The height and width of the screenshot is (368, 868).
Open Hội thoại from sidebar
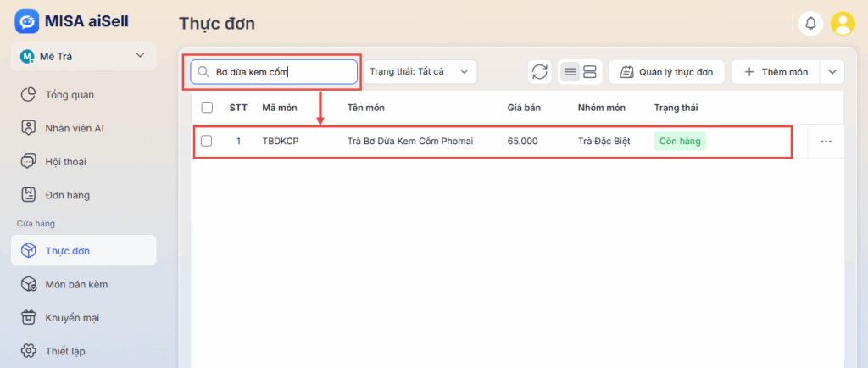(66, 161)
